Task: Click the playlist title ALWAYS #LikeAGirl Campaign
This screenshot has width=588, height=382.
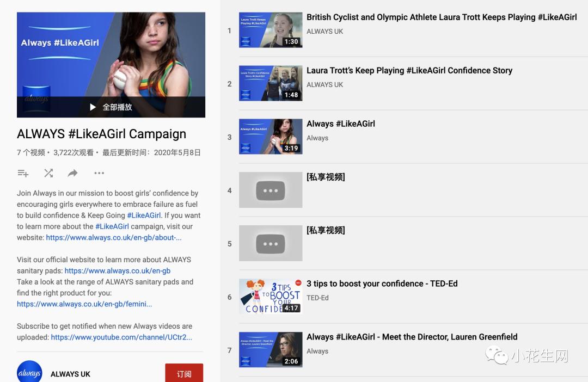Action: tap(102, 134)
